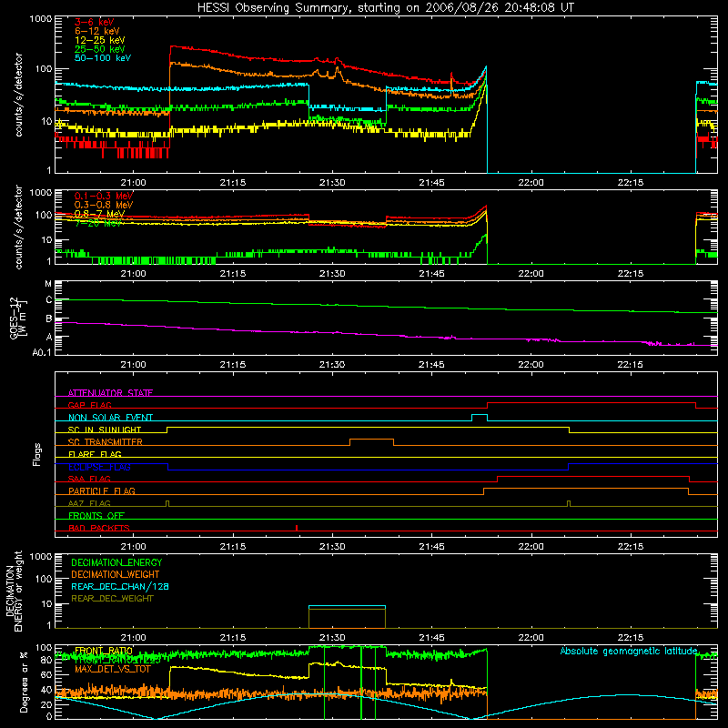The width and height of the screenshot is (728, 728).
Task: Click the BAD_PACKETS flag label
Action: (x=99, y=528)
